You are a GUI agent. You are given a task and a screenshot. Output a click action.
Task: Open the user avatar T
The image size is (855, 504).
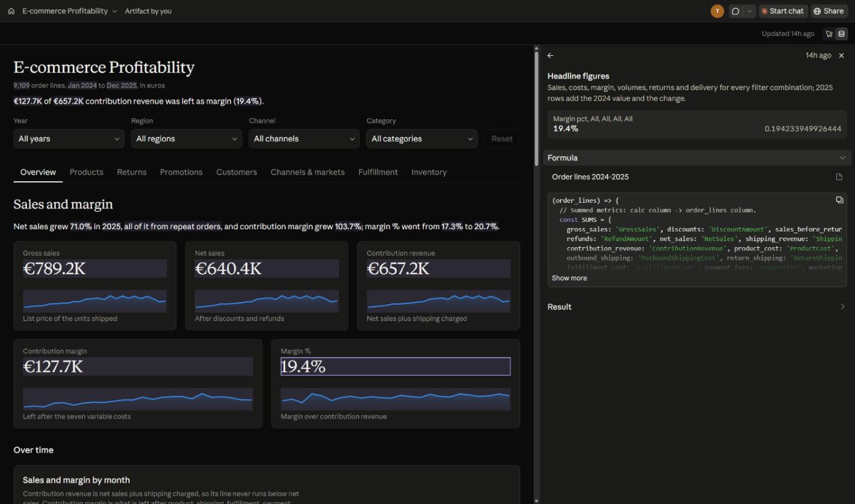point(717,11)
